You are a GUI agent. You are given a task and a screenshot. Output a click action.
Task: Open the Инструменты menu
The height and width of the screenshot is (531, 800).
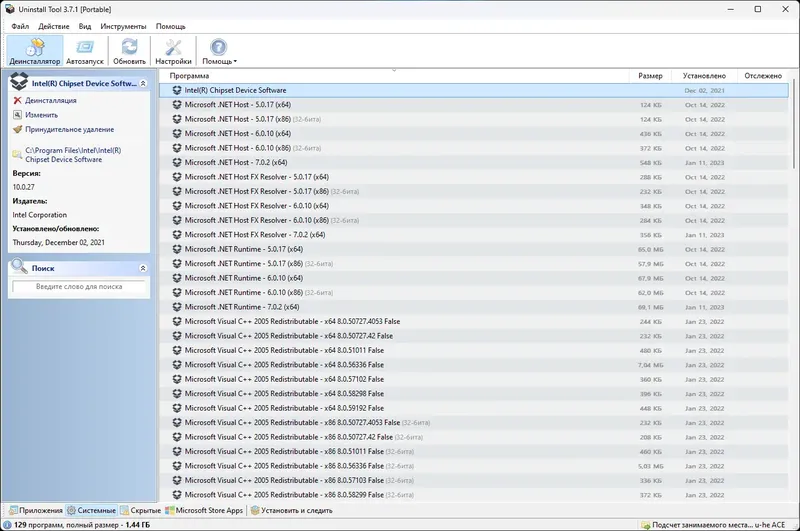coord(123,26)
